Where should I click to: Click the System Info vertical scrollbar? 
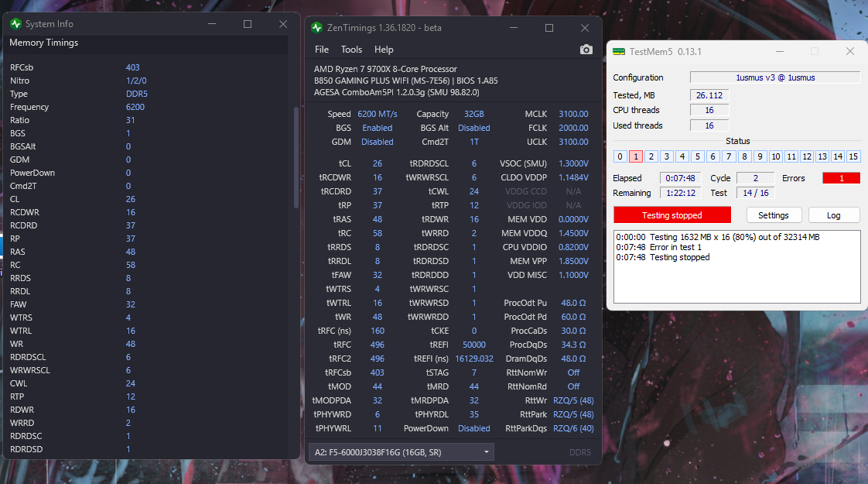point(296,158)
